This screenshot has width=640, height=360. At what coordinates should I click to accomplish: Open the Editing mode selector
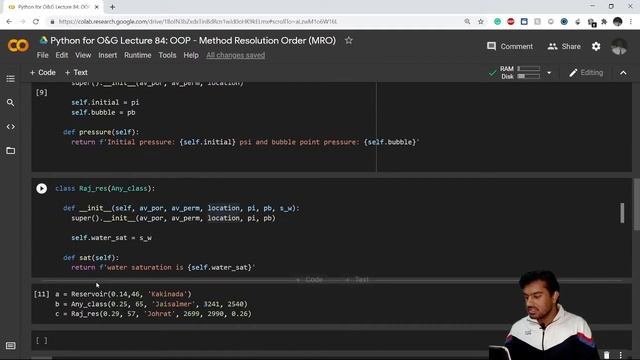(586, 73)
